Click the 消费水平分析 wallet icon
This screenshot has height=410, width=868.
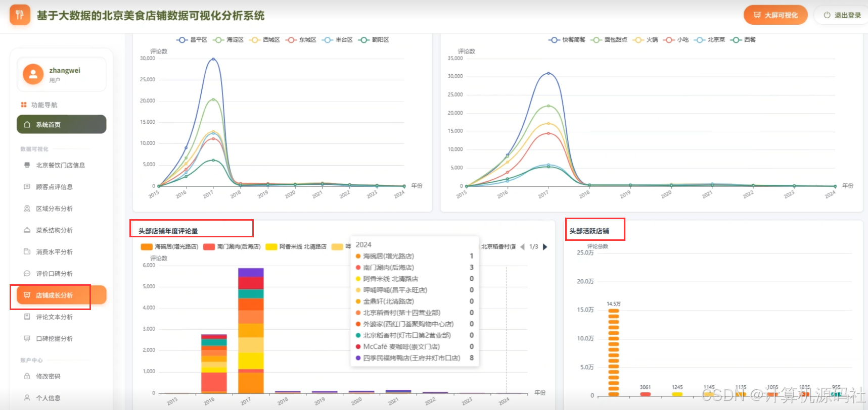coord(27,251)
